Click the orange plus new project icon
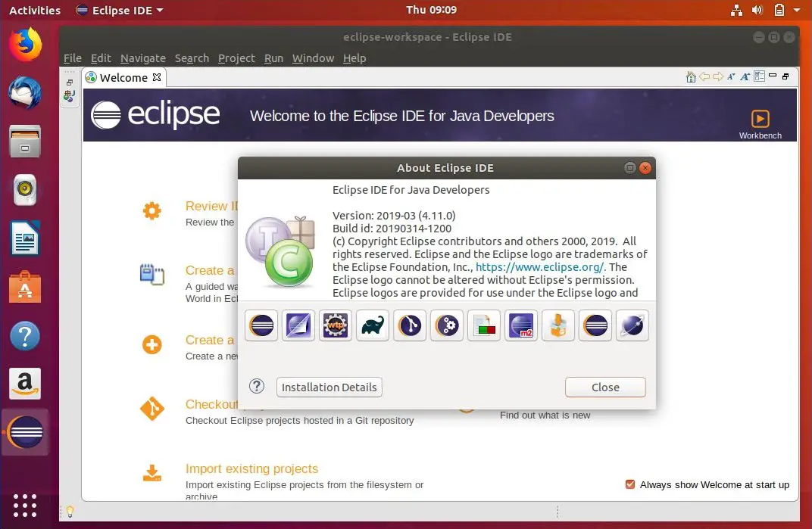812x529 pixels. 151,345
